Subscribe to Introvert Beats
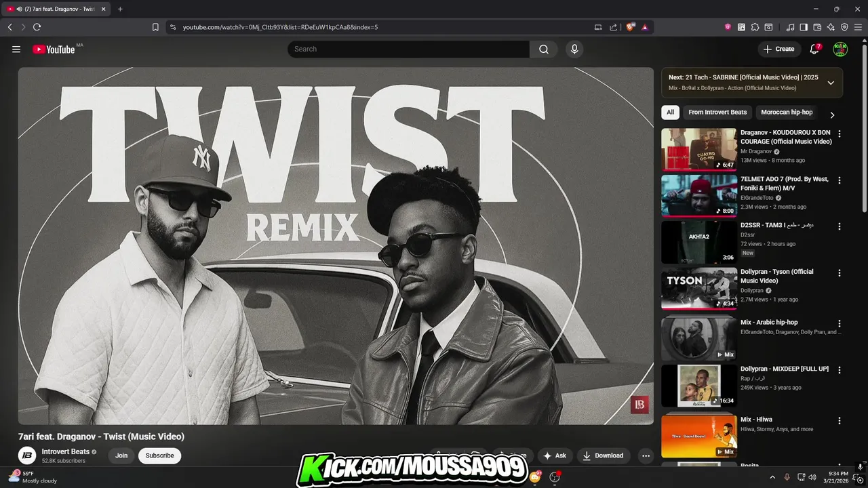868x488 pixels. [160, 455]
